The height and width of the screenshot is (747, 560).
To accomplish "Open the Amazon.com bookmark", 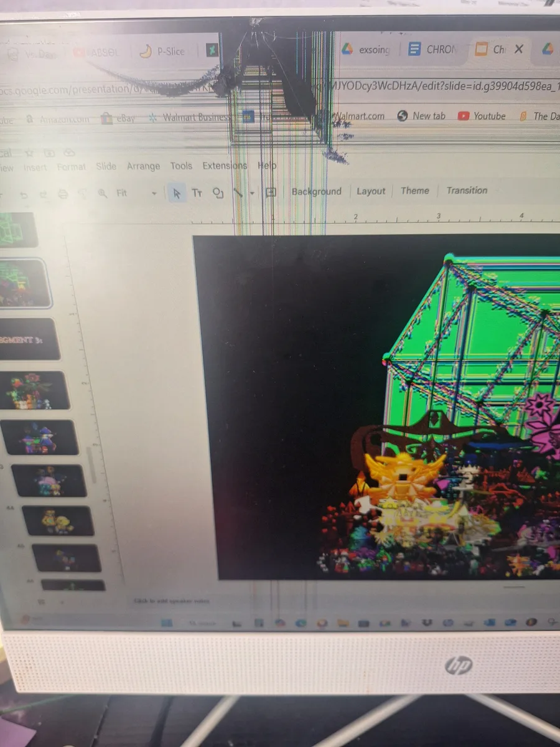I will (x=58, y=120).
